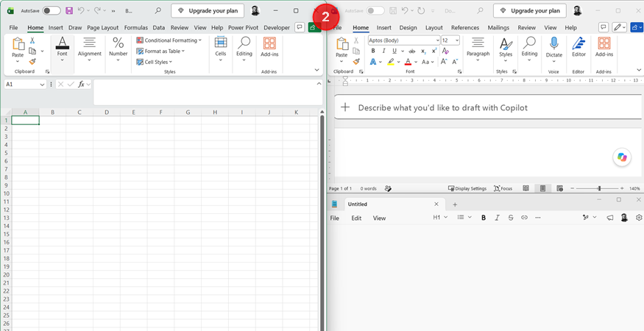Image resolution: width=644 pixels, height=331 pixels.
Task: Open the Aptos (Body) font name dropdown
Action: click(x=404, y=40)
